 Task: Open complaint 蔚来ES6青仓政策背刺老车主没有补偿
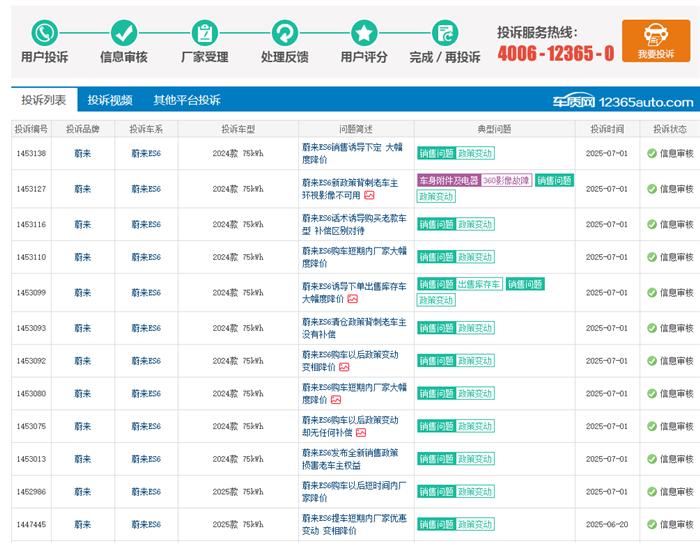[x=354, y=328]
